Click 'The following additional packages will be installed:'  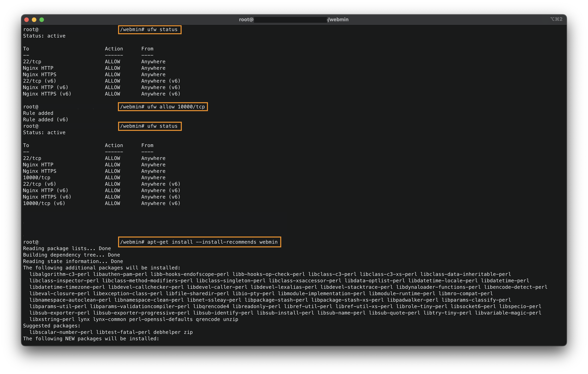pyautogui.click(x=102, y=268)
